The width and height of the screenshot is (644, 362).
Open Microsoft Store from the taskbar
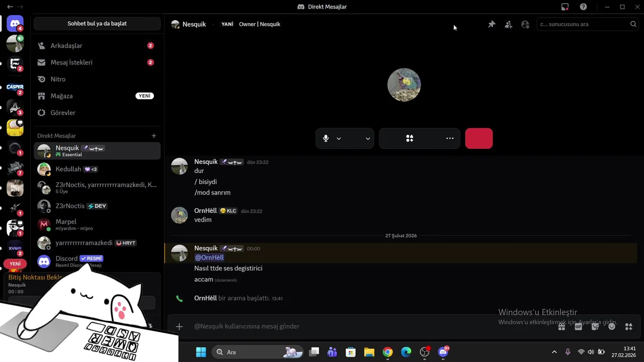351,352
